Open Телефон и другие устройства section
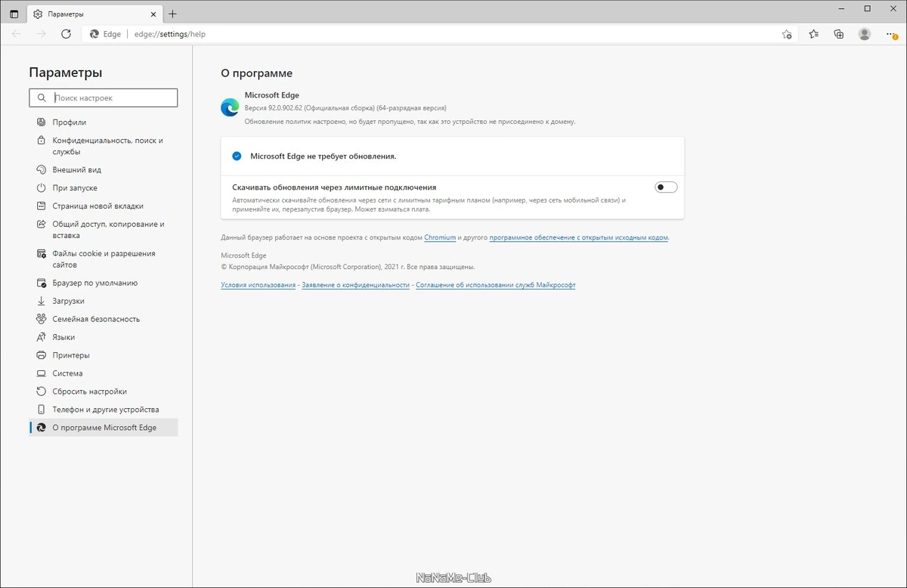This screenshot has height=588, width=907. tap(104, 410)
